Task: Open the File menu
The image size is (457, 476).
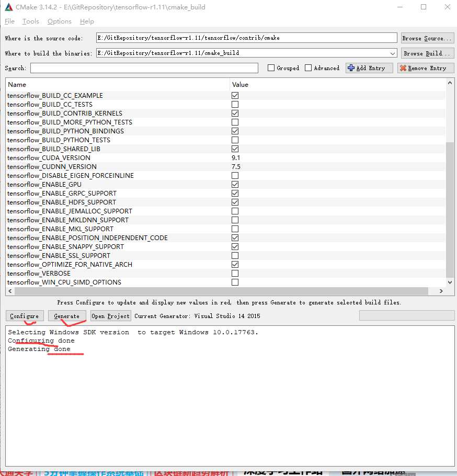Action: pyautogui.click(x=9, y=21)
